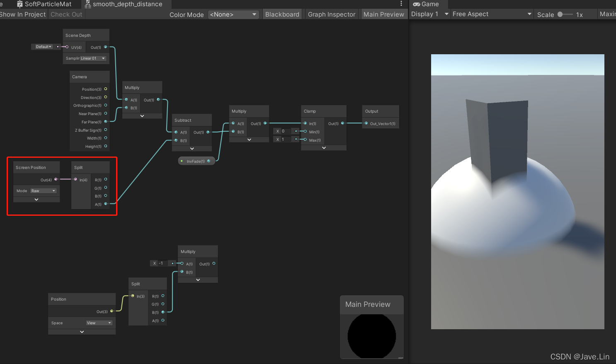Toggle the Graph Inspector panel
616x364 pixels.
pyautogui.click(x=331, y=14)
